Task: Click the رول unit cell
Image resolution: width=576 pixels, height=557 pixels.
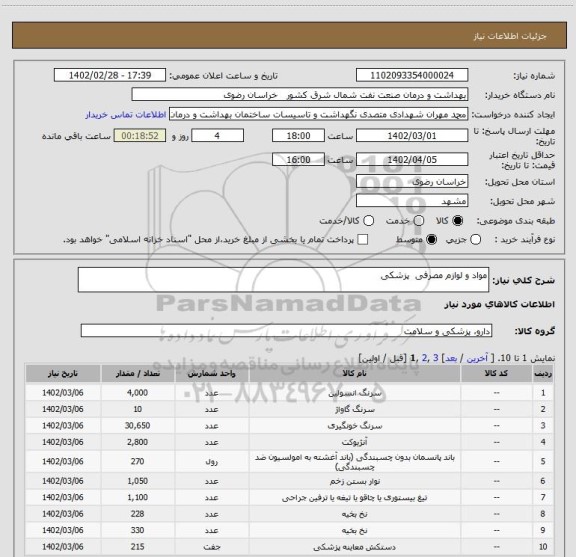Action: [x=212, y=461]
